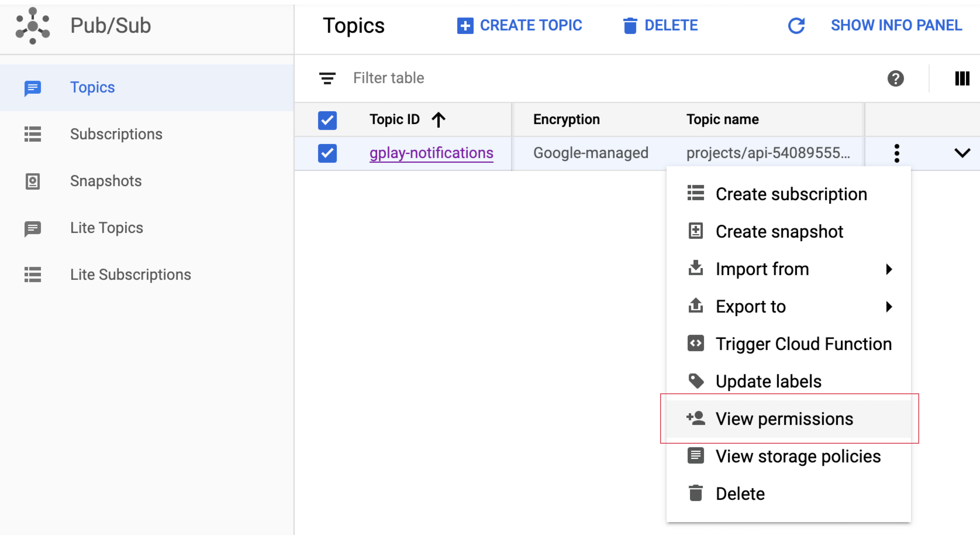980x535 pixels.
Task: Click the Lite Topics sidebar icon
Action: [x=33, y=228]
